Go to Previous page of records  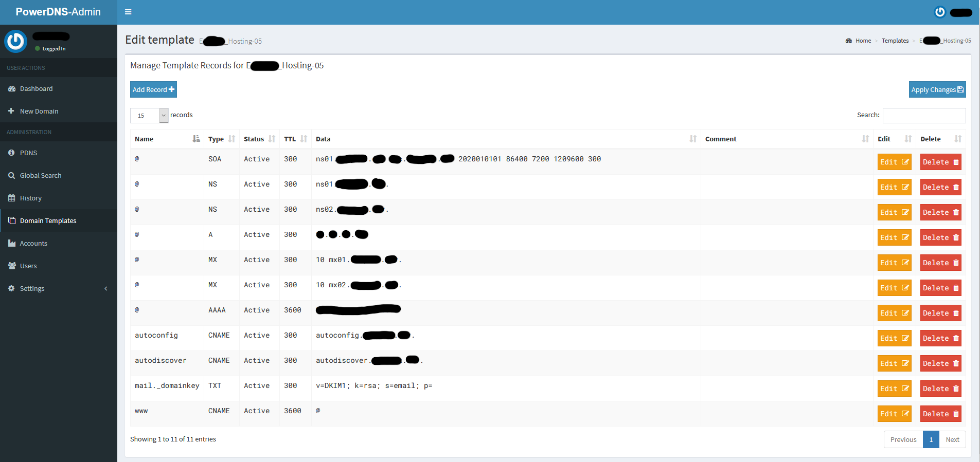coord(903,439)
